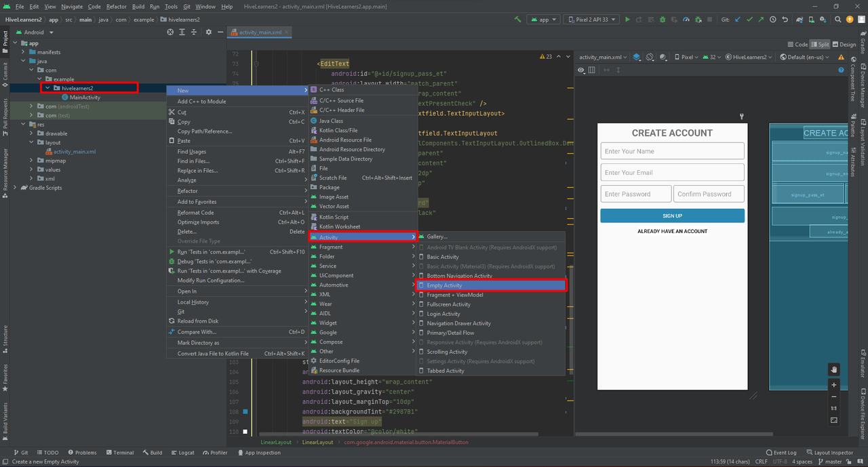
Task: Click the design surface layers icon
Action: (637, 57)
